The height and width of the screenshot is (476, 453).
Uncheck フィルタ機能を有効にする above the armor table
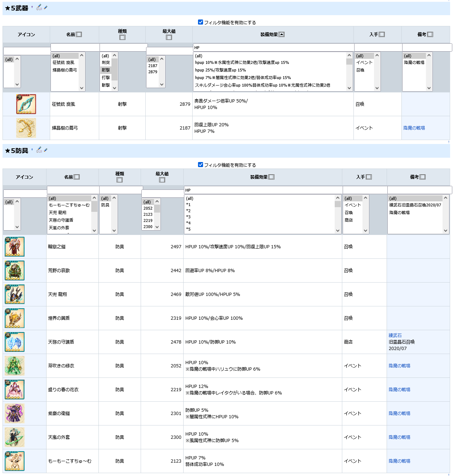[201, 165]
